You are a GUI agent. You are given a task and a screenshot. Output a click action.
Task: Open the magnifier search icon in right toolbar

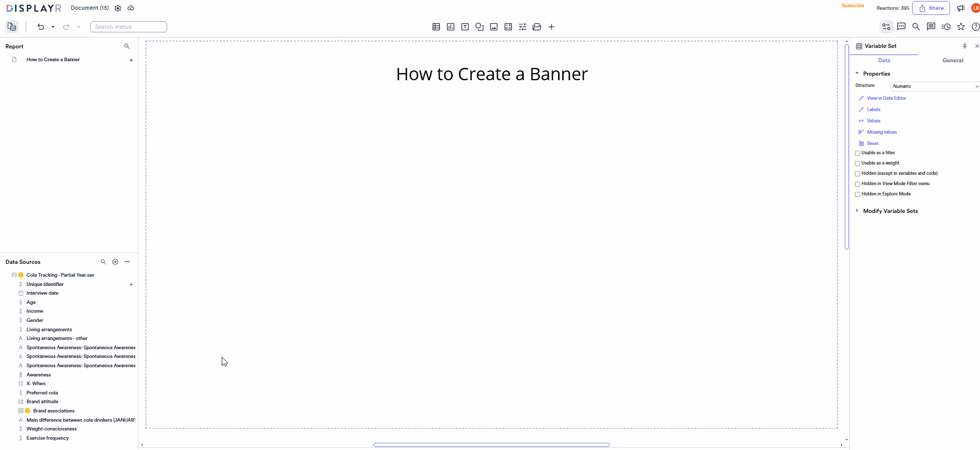pos(916,27)
